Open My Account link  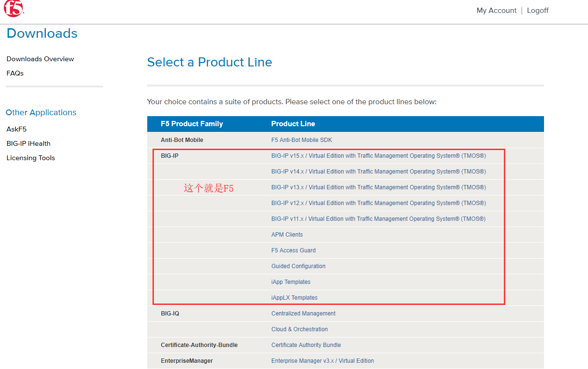coord(496,11)
